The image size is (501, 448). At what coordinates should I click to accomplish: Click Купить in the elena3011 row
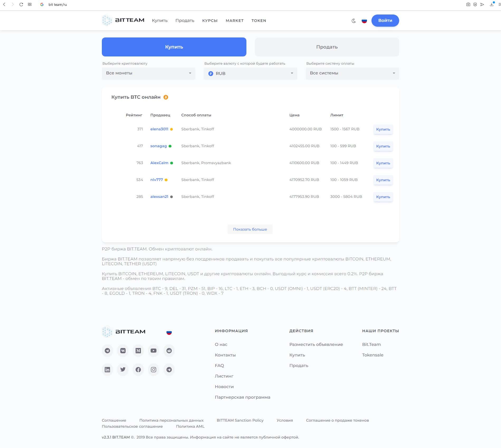(383, 129)
